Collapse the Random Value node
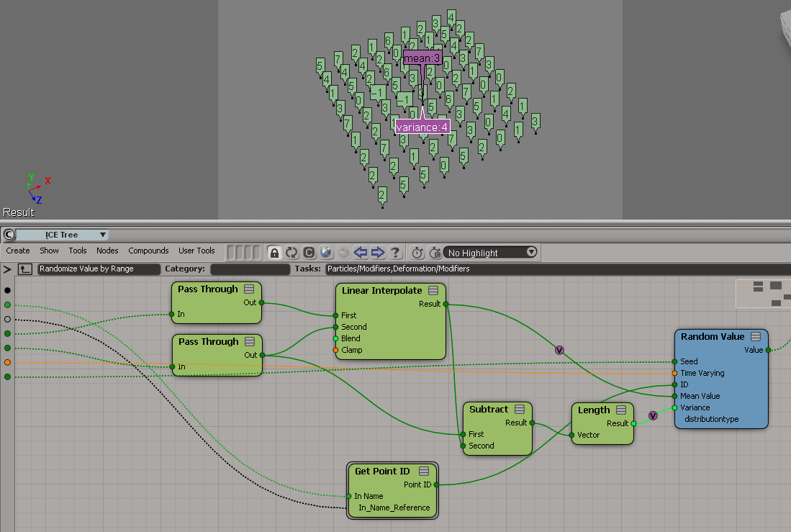 pyautogui.click(x=756, y=336)
